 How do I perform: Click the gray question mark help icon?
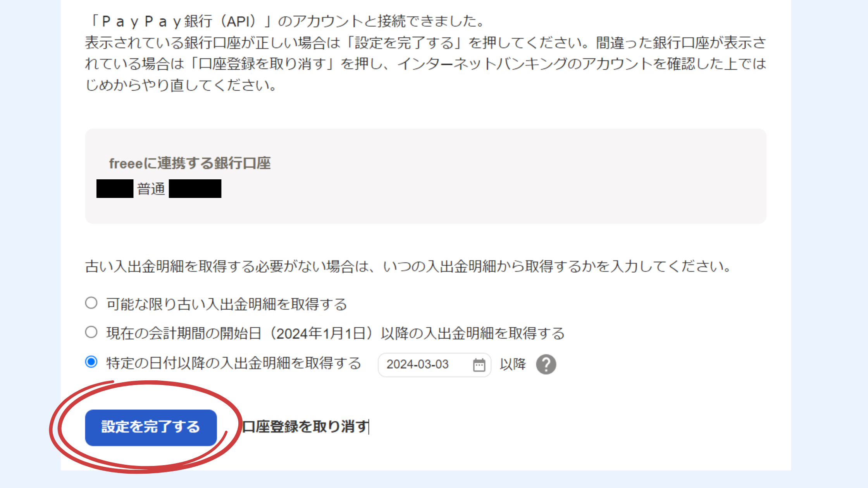[x=546, y=364]
